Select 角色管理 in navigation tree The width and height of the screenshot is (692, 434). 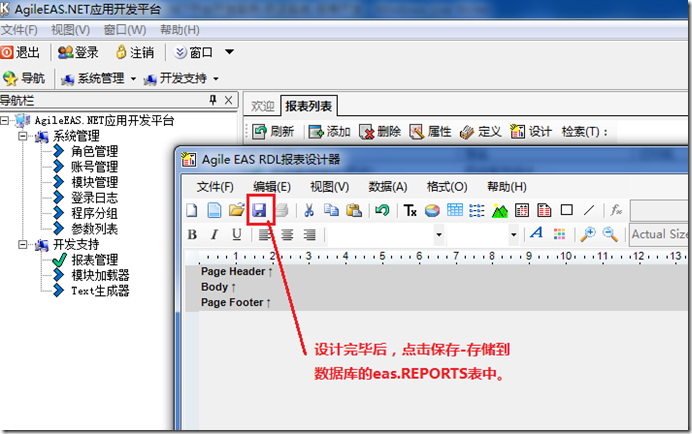(x=94, y=151)
